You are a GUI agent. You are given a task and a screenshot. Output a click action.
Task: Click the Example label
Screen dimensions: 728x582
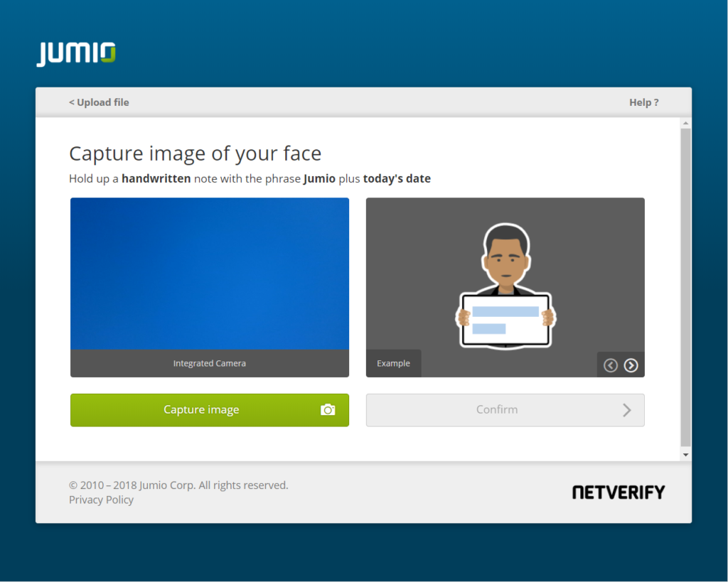pos(393,363)
